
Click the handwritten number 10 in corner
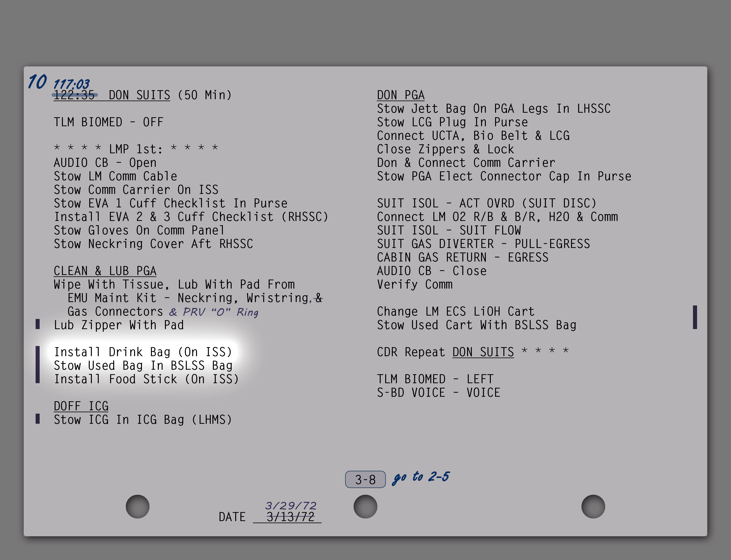(x=37, y=82)
